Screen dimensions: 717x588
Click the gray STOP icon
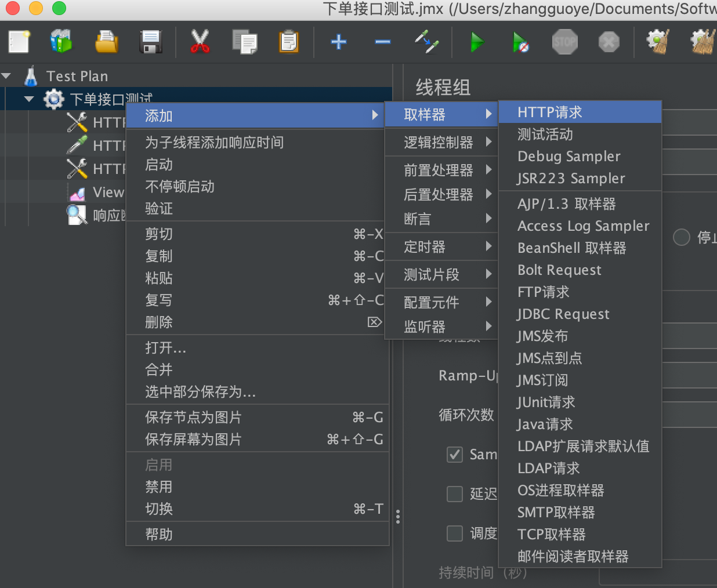pos(565,42)
